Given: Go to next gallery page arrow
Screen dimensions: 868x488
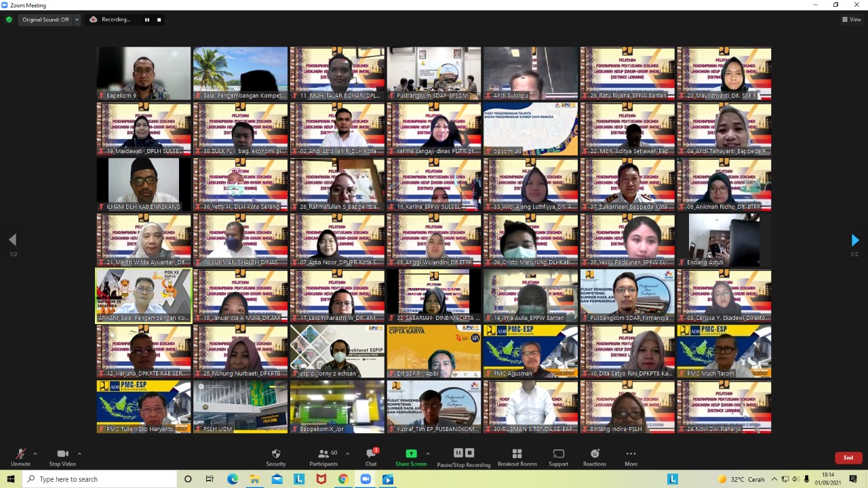Looking at the screenshot, I should [854, 240].
